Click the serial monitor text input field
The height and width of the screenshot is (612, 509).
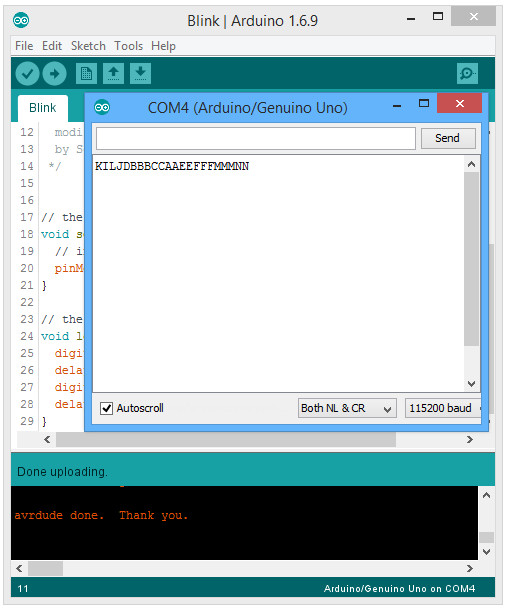click(256, 138)
